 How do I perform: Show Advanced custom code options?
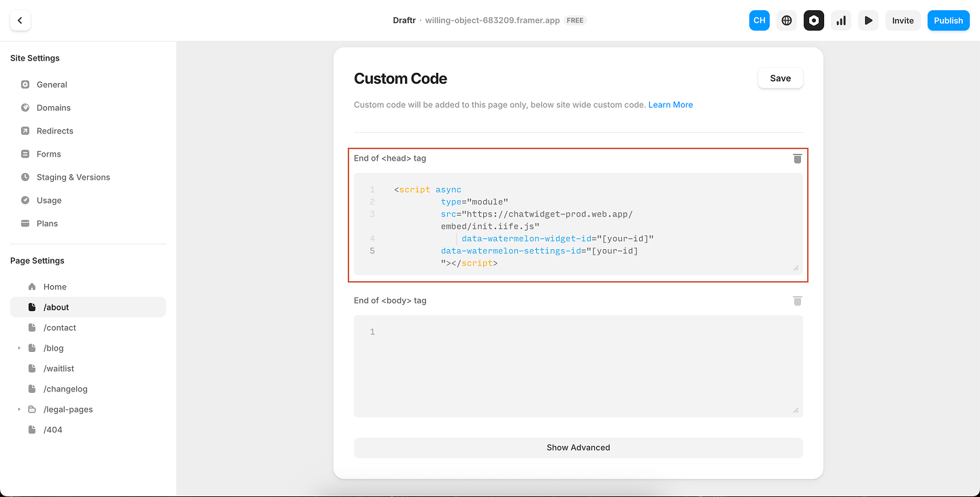[x=578, y=447]
